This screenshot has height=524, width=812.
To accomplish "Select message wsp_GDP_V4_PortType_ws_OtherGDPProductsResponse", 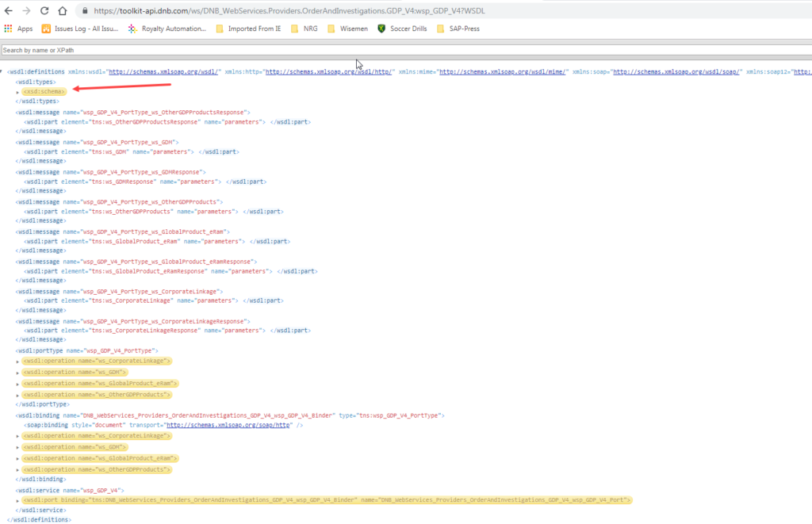I will (x=133, y=113).
